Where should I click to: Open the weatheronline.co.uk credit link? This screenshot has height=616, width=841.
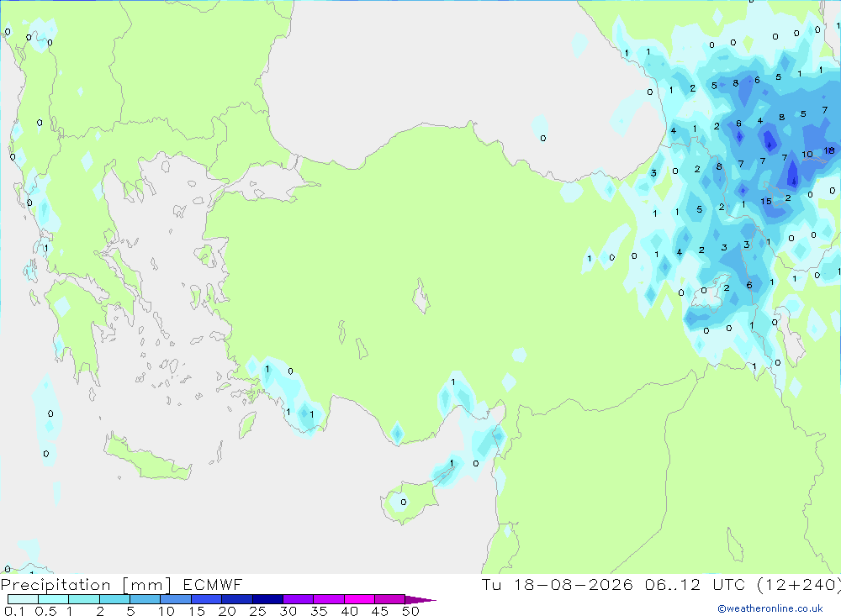tap(770, 608)
